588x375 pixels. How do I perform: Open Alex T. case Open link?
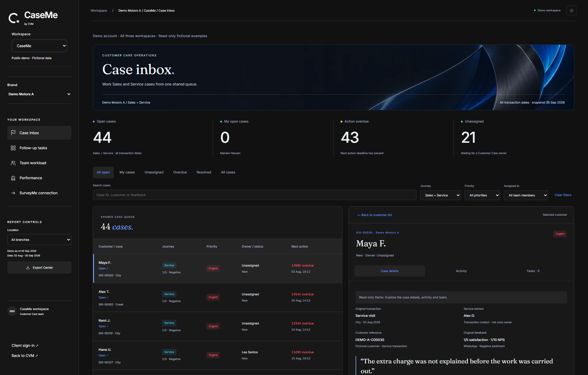[103, 297]
